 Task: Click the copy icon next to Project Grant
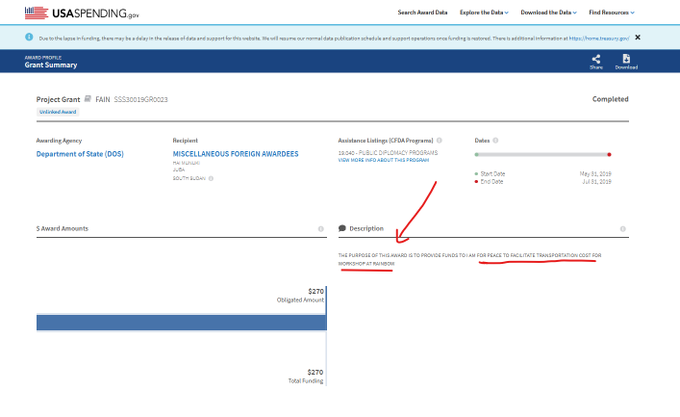88,99
